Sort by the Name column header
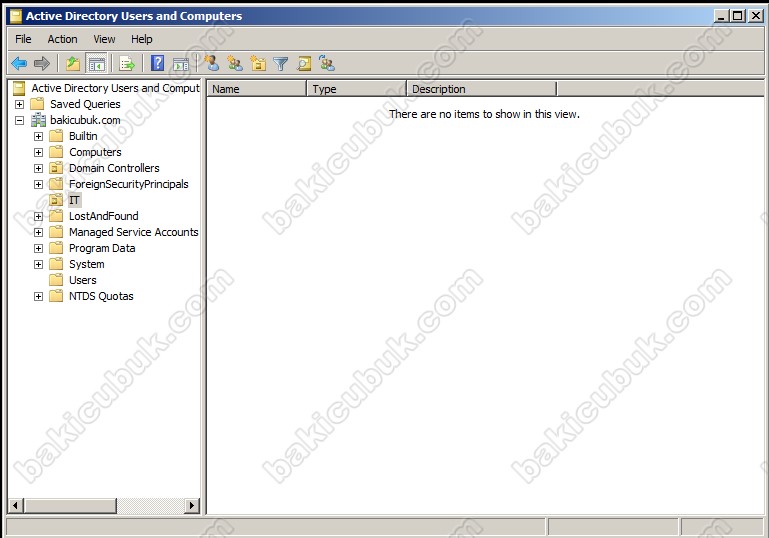 coord(257,89)
